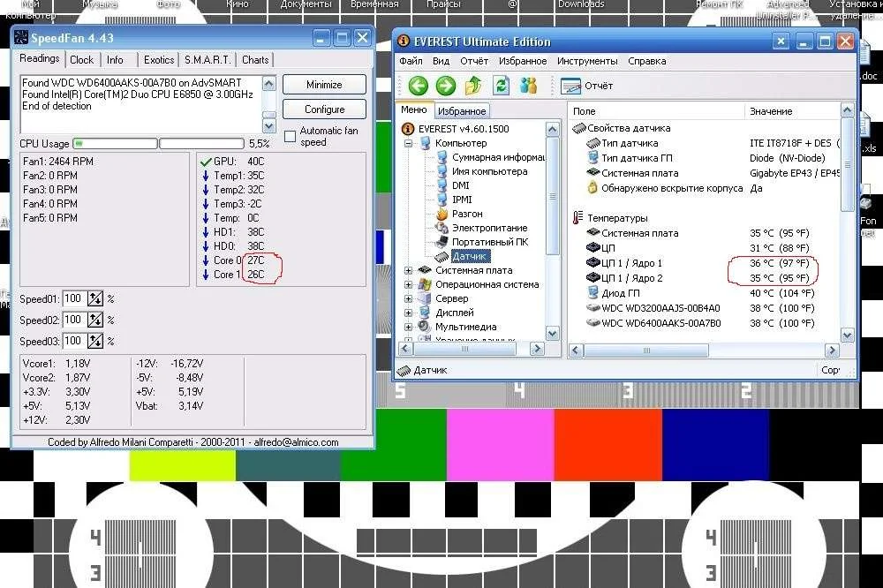Click the SpeedFan Configure button
Screen dimensions: 883x588
tap(324, 109)
